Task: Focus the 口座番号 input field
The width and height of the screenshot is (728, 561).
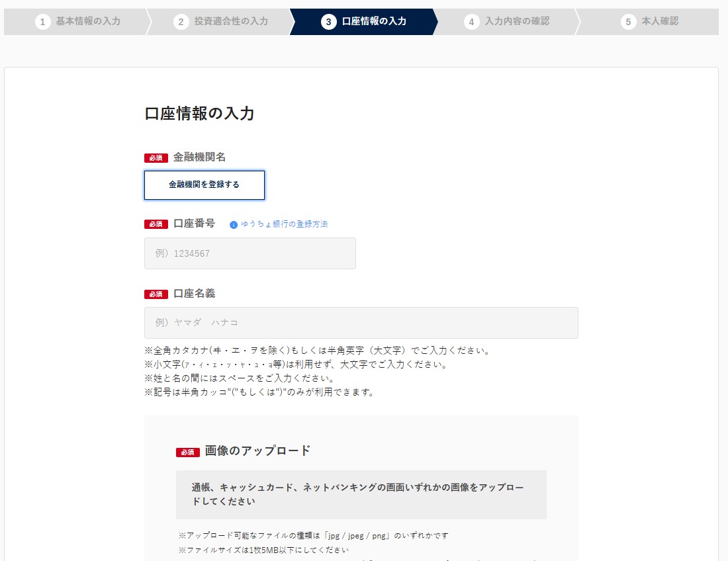Action: pyautogui.click(x=250, y=253)
